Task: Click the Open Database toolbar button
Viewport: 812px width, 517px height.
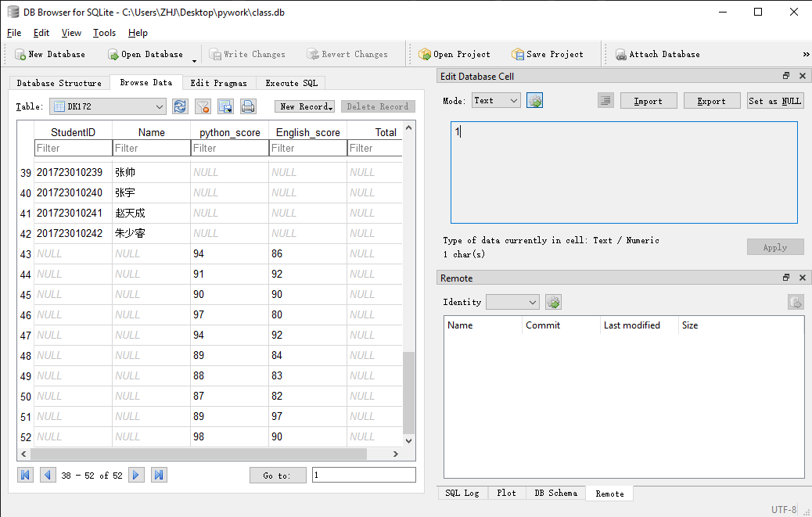Action: (146, 54)
